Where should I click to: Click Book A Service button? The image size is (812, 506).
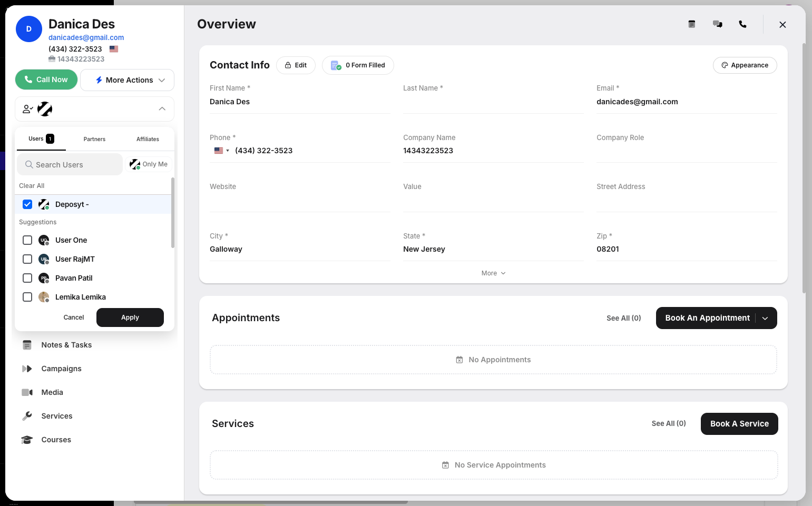[x=739, y=424]
